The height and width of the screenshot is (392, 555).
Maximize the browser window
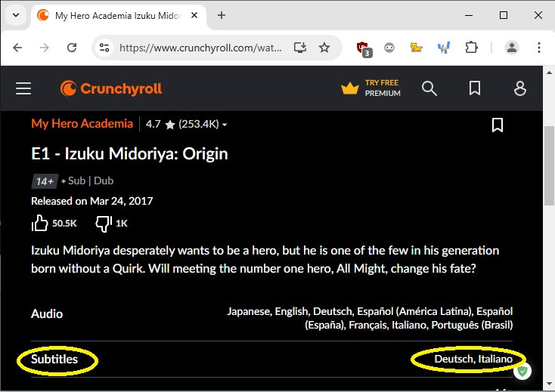click(504, 15)
